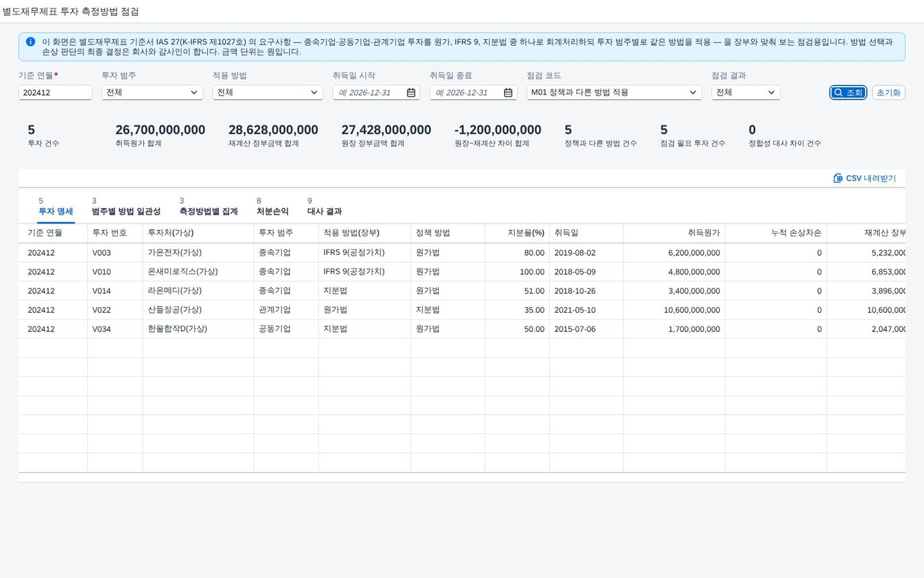The width and height of the screenshot is (924, 578).
Task: Select the 라온메디(가상) cell
Action: (x=198, y=291)
